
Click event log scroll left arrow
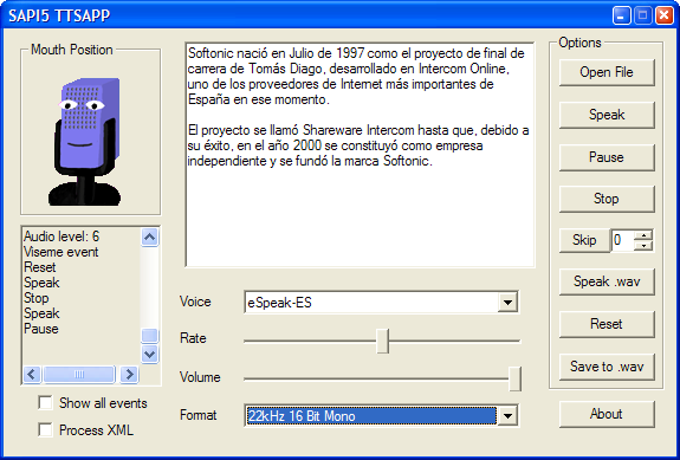(32, 374)
